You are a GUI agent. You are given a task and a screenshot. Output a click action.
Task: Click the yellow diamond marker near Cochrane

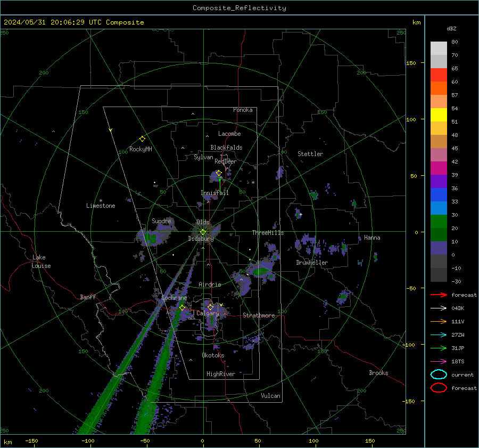[x=182, y=307]
